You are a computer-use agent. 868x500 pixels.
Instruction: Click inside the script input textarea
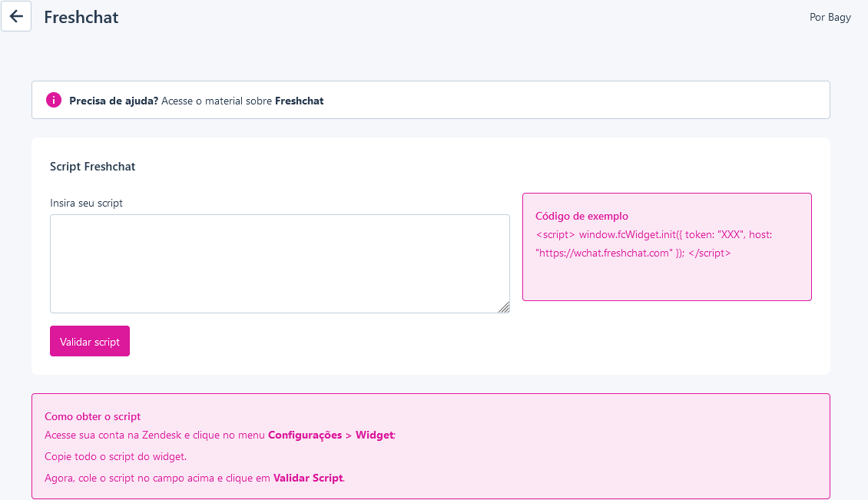280,263
